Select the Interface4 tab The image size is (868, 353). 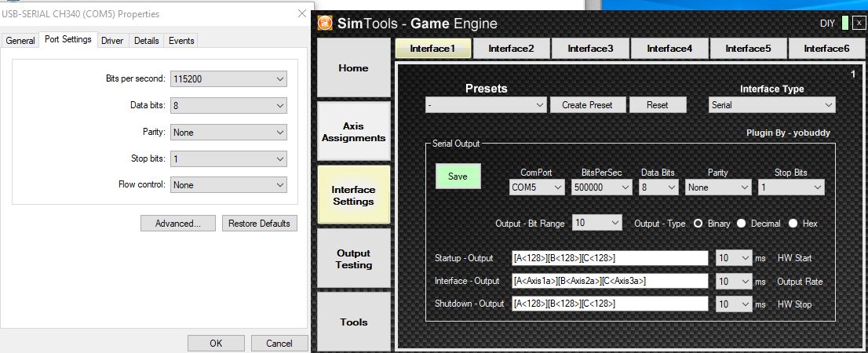pos(669,48)
